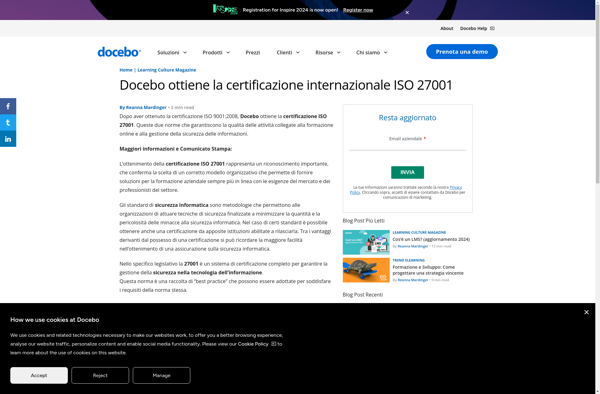Open the About link
This screenshot has width=600, height=394.
(x=447, y=28)
